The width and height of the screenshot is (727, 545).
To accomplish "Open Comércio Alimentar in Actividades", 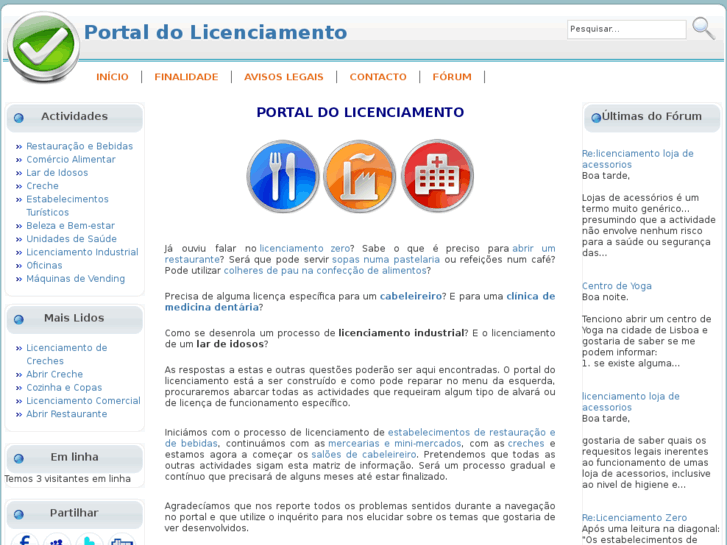I will point(70,160).
